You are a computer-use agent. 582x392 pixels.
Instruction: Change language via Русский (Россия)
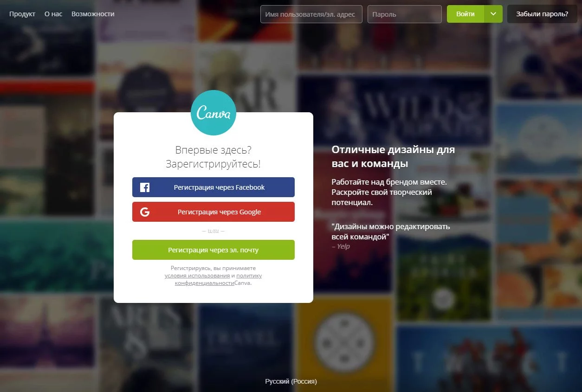291,381
